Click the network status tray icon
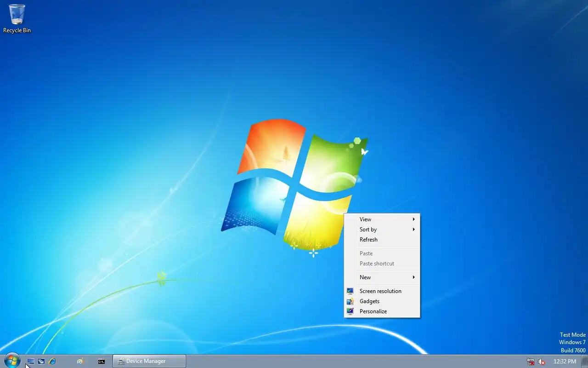Screen dimensions: 588x368 (x=531, y=362)
